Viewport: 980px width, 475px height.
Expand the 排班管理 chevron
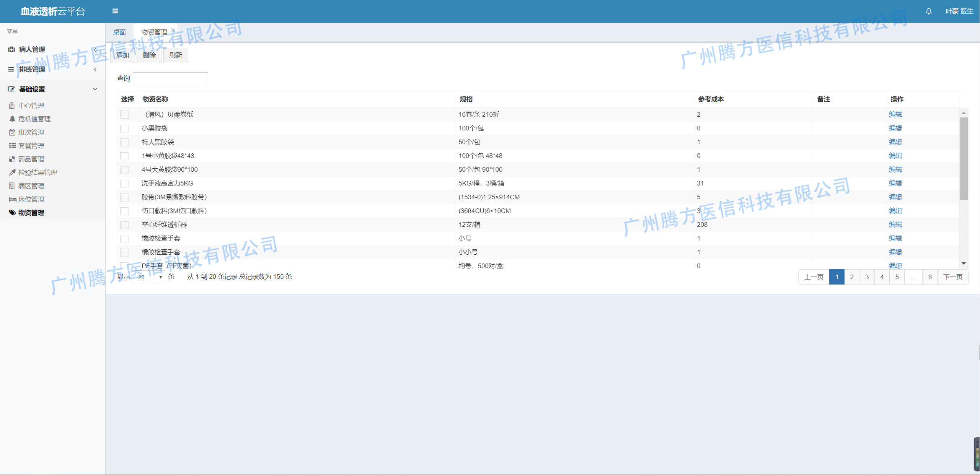pos(95,69)
